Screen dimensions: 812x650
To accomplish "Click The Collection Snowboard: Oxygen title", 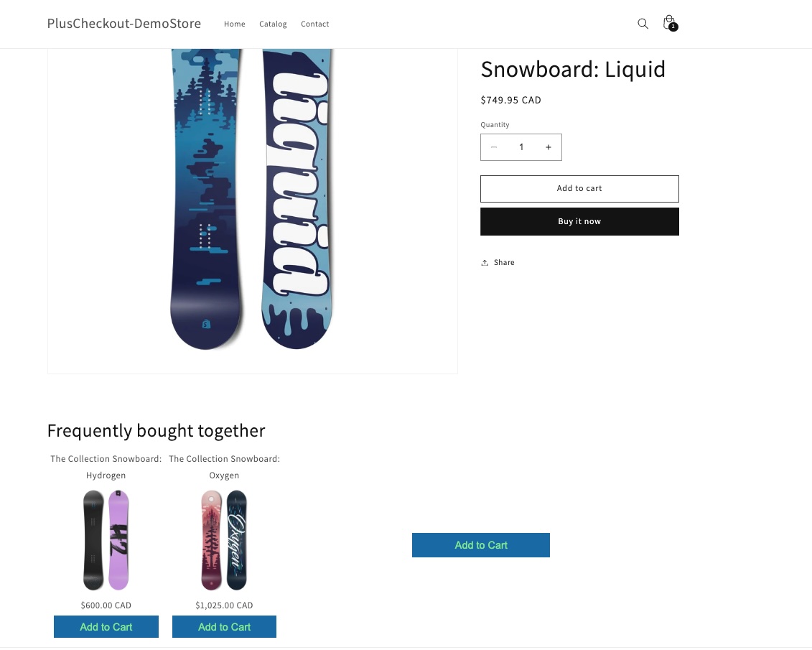I will 224,467.
